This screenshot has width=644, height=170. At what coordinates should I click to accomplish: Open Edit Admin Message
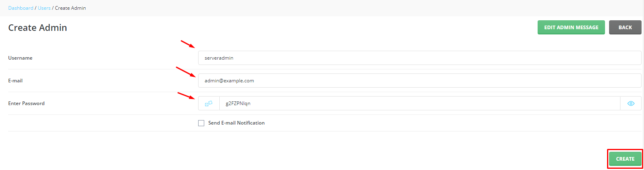tap(571, 28)
